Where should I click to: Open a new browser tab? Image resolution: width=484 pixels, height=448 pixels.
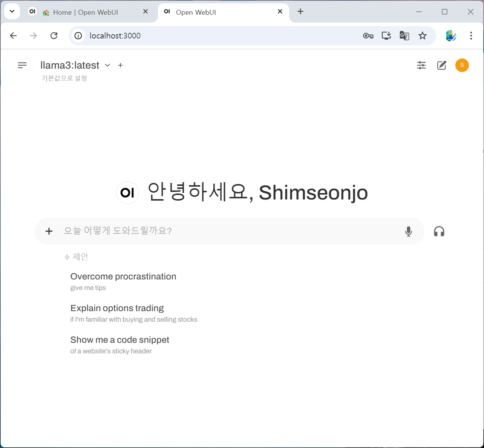300,12
